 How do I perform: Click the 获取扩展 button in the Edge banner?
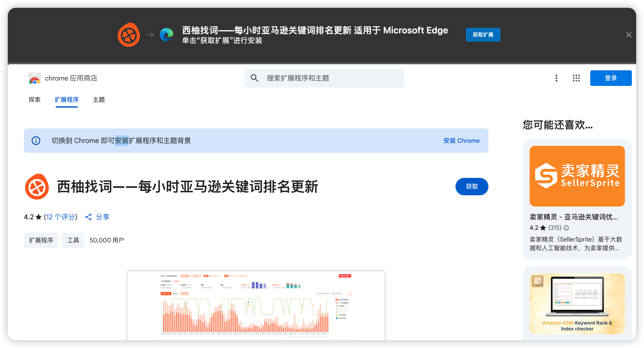[x=483, y=34]
